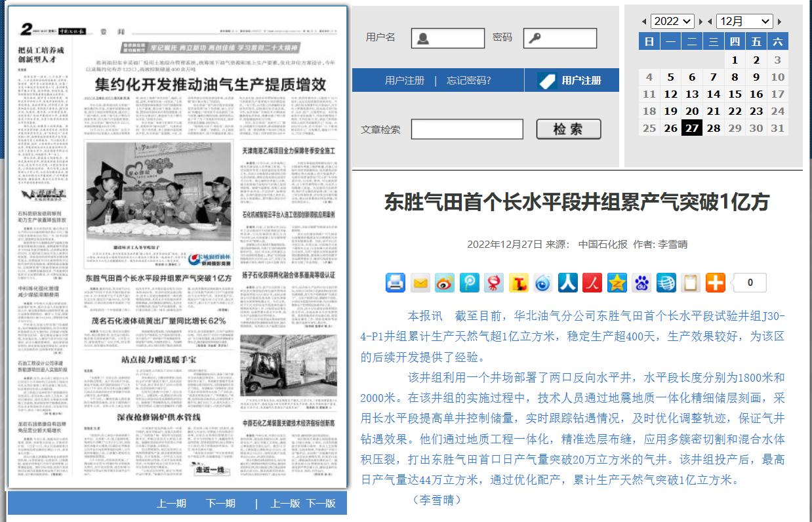Click the tag icon beside 用户注册
Image resolution: width=812 pixels, height=522 pixels.
click(546, 81)
